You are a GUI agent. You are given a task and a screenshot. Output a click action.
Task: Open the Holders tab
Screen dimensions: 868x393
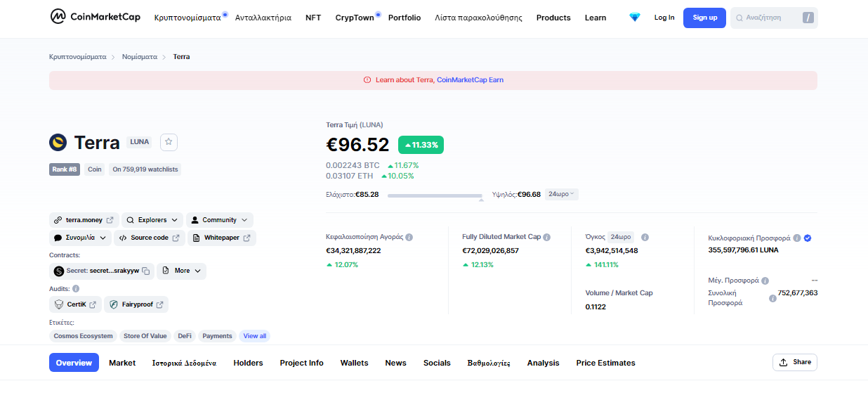248,363
